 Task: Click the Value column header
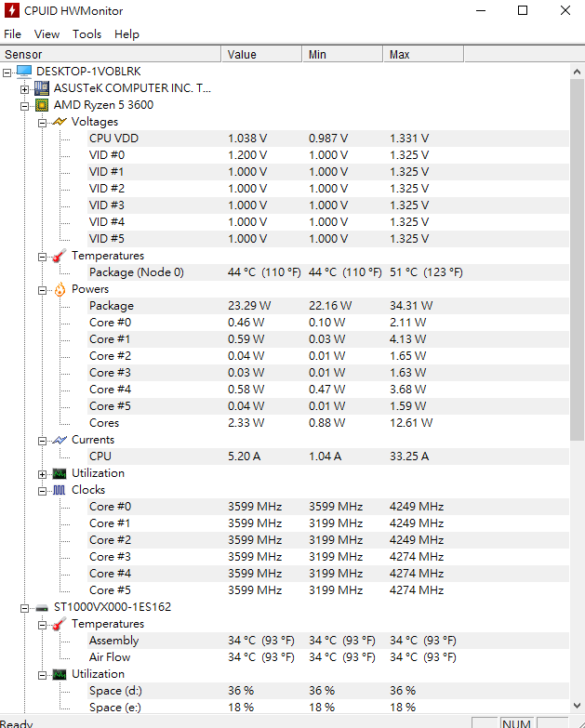click(x=262, y=54)
